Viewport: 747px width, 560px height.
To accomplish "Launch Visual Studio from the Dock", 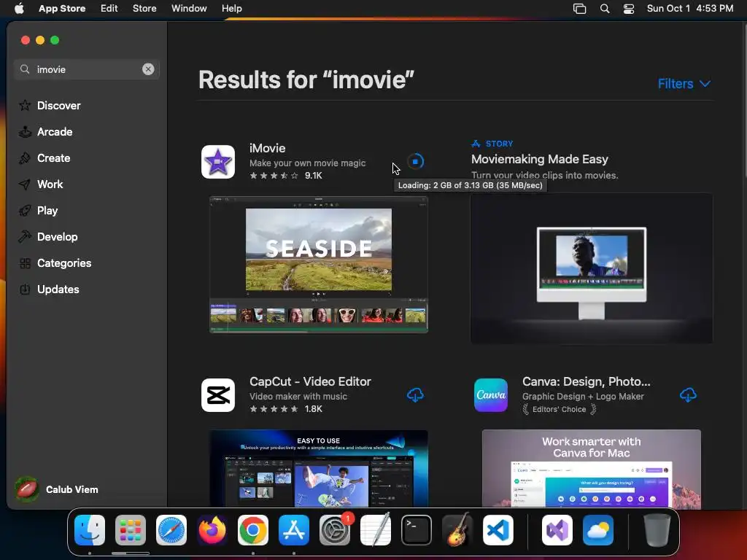I will coord(557,530).
